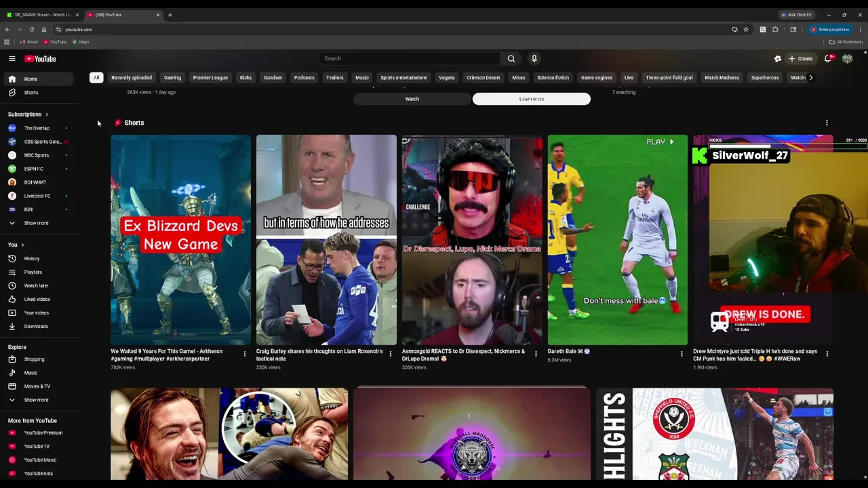Open Shorts shelf three-dot menu
Viewport: 868px width, 488px height.
[827, 123]
